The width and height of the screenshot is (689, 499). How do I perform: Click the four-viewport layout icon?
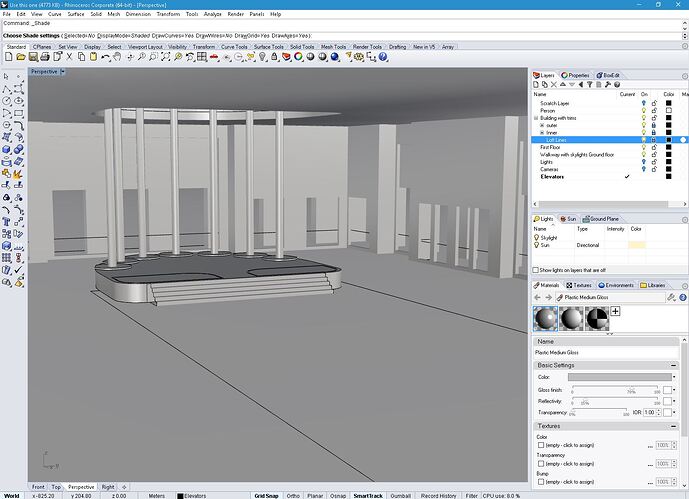tap(202, 57)
